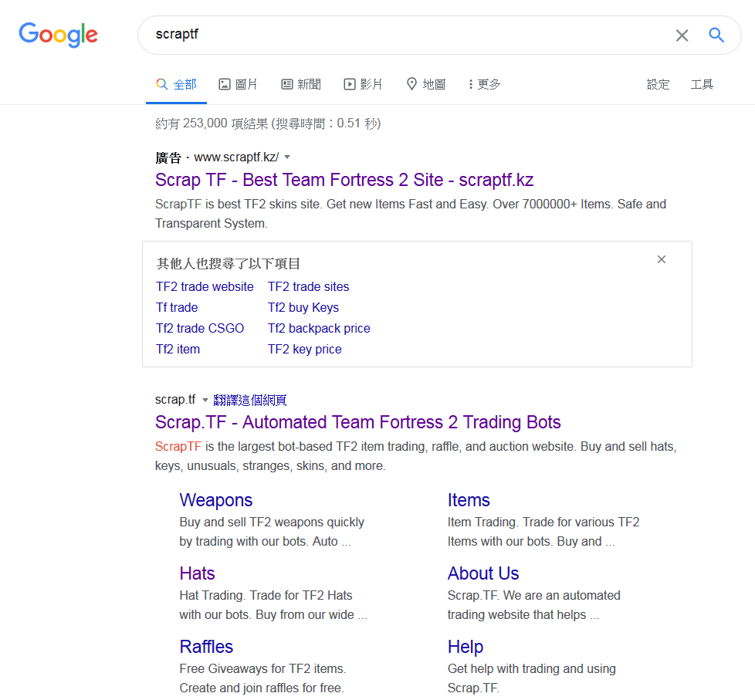Switch to the 影片 (Videos) tab
This screenshot has width=755, height=700.
click(363, 84)
